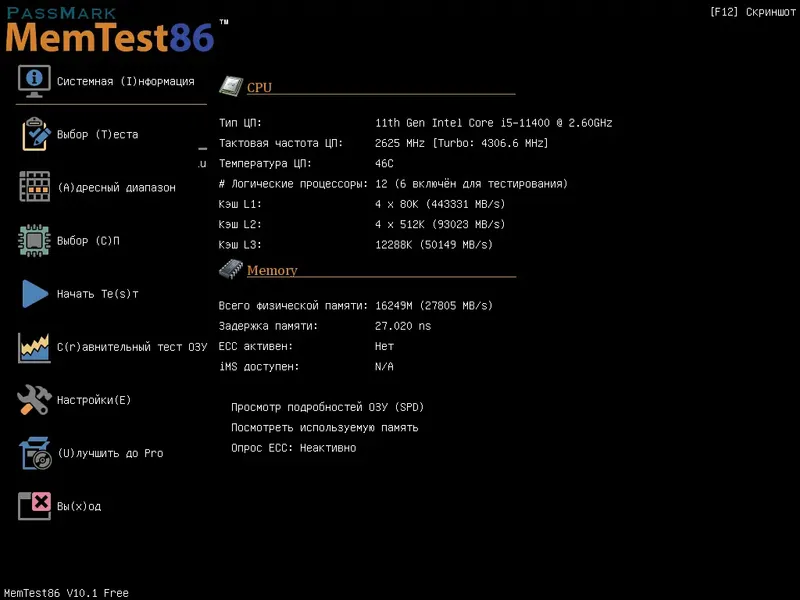Click CPU temperature value 46C
Screen dimensions: 800x600
tap(384, 164)
